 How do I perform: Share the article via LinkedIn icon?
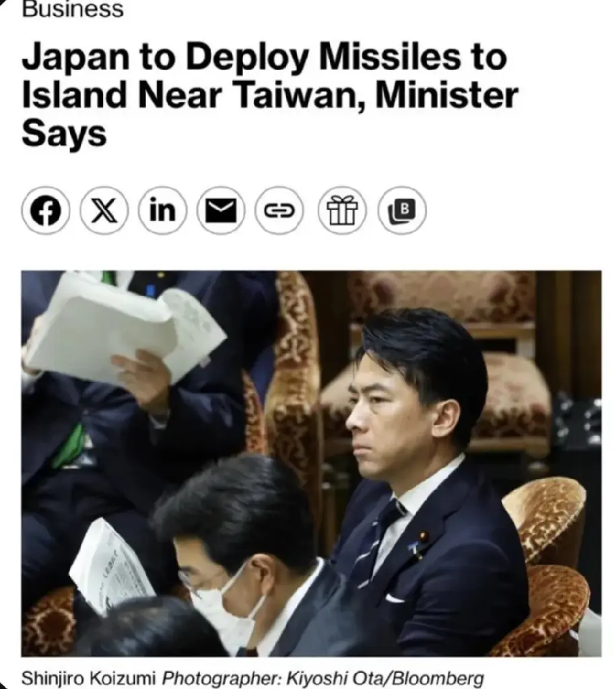tap(162, 210)
